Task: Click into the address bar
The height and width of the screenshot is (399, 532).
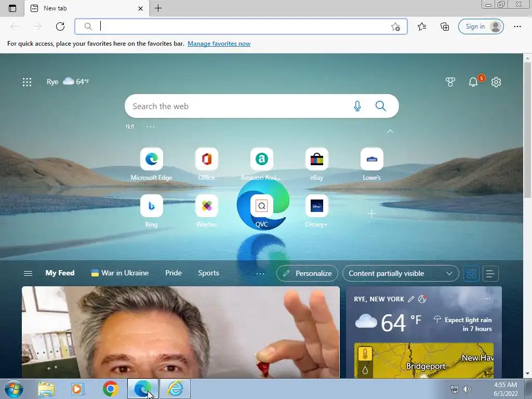Action: click(x=241, y=26)
